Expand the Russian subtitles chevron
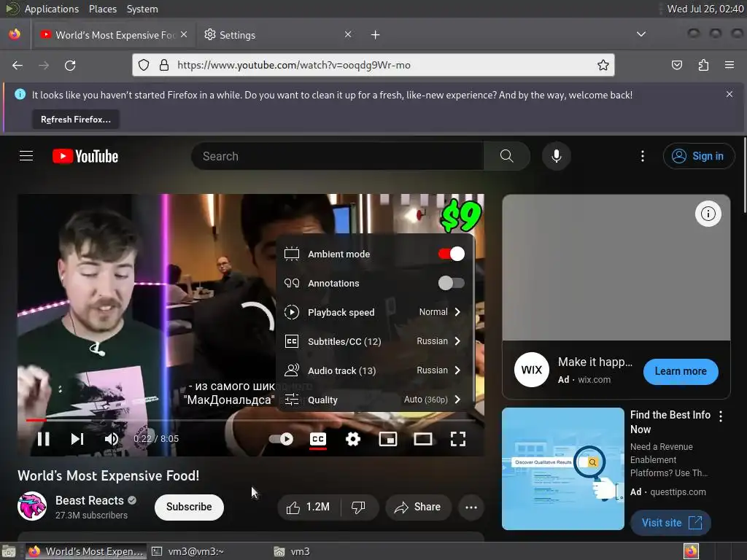The image size is (747, 560). (x=457, y=341)
